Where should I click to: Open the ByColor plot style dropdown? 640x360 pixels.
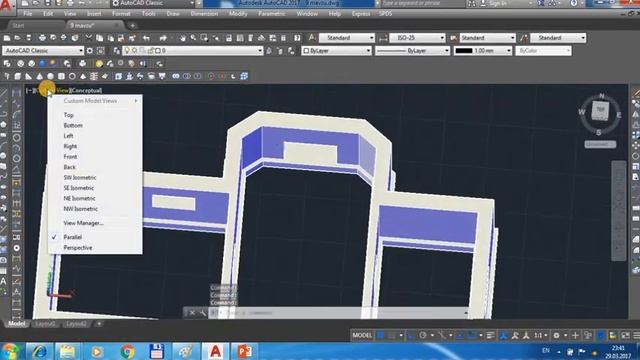(x=543, y=51)
